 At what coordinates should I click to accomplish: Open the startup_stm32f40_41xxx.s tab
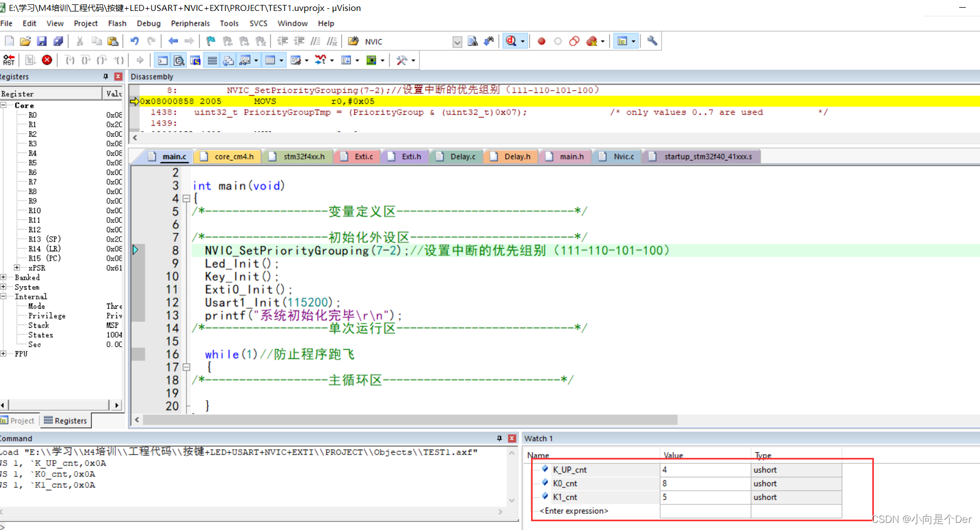click(701, 156)
